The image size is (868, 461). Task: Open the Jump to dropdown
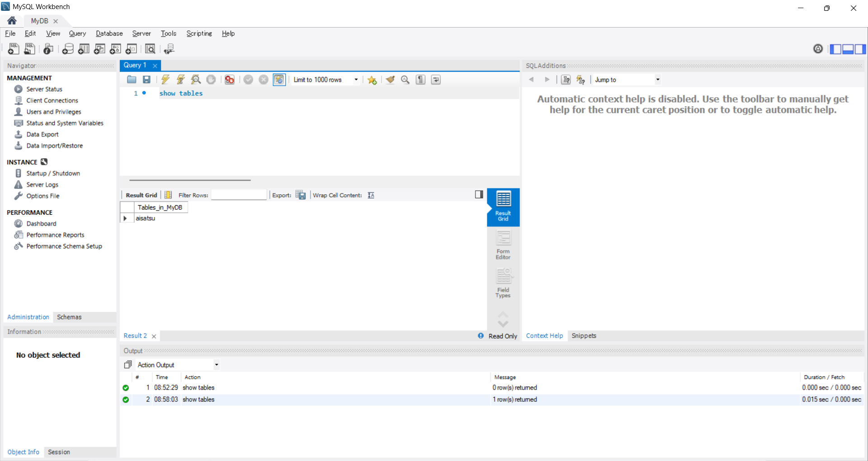pyautogui.click(x=658, y=80)
